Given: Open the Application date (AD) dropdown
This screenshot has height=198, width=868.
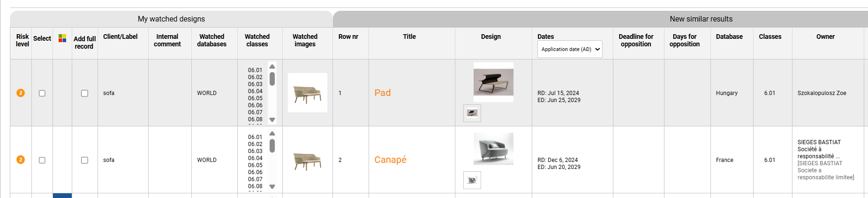Looking at the screenshot, I should click(x=570, y=49).
